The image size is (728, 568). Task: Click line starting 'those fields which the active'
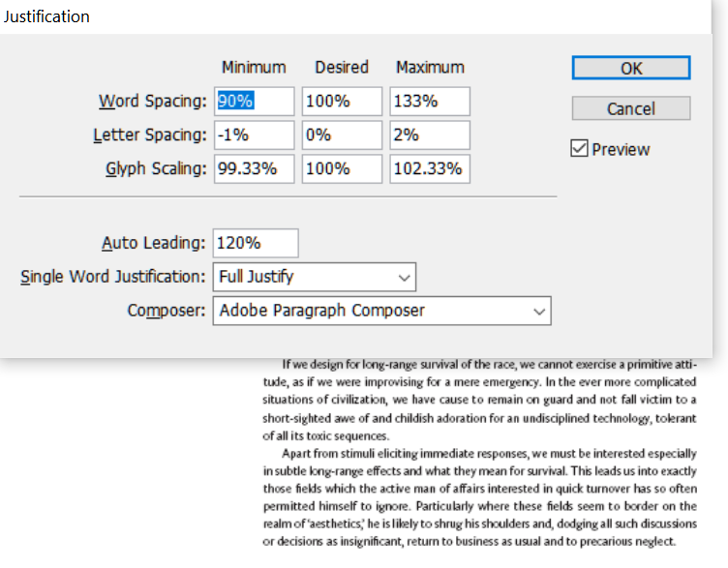479,489
